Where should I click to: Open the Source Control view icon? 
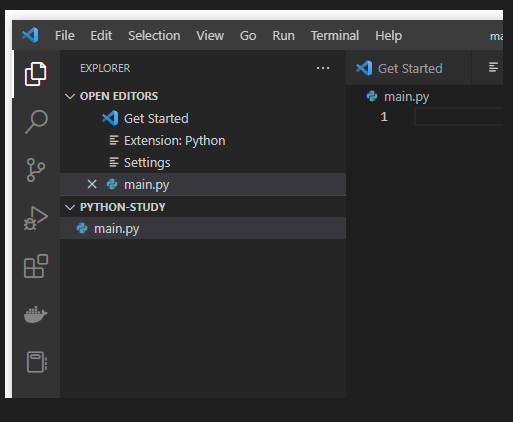click(35, 170)
